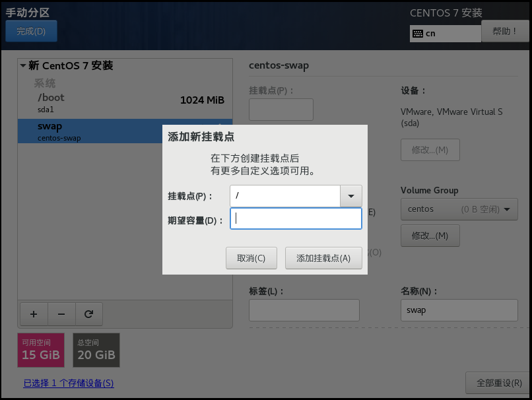Open 已选择 1 个存储设备(S) link
The height and width of the screenshot is (400, 532).
(69, 383)
